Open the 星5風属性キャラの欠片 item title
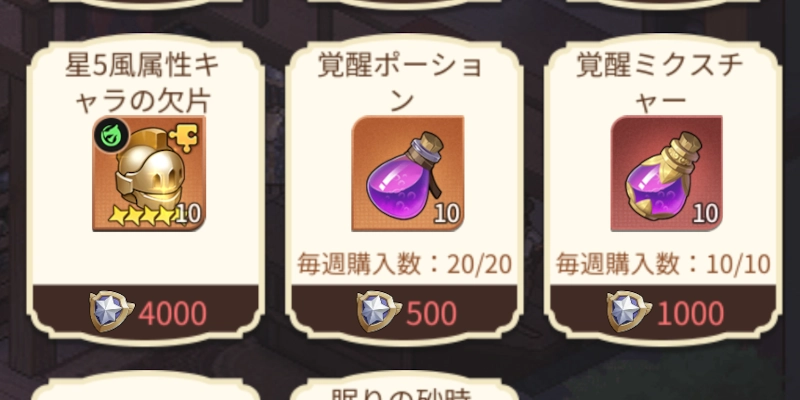Image resolution: width=800 pixels, height=400 pixels. [142, 85]
